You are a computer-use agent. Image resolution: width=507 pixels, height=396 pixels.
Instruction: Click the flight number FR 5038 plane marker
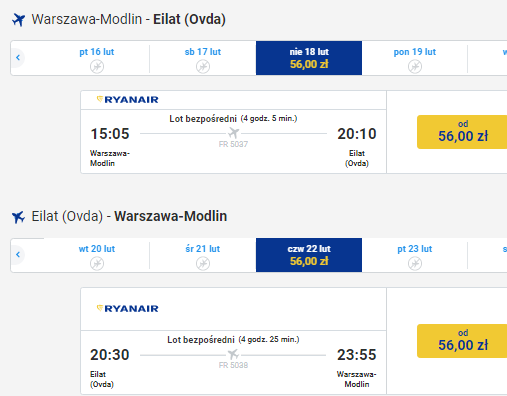tap(233, 354)
